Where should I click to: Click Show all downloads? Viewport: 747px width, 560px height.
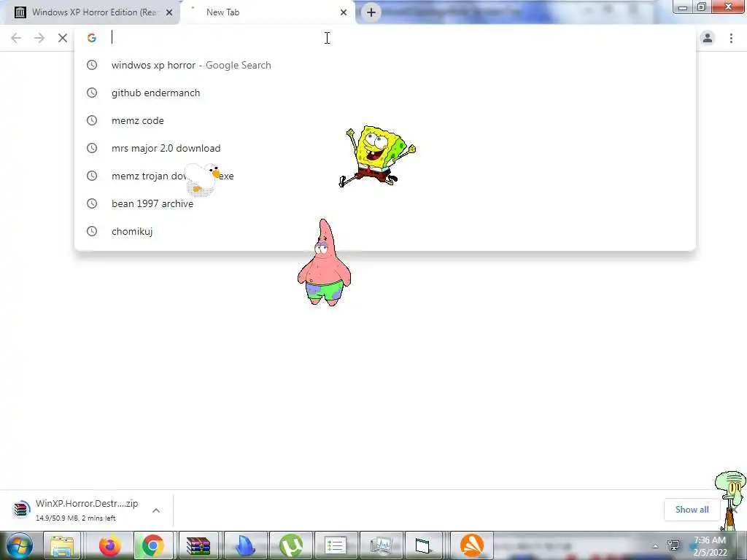point(692,510)
